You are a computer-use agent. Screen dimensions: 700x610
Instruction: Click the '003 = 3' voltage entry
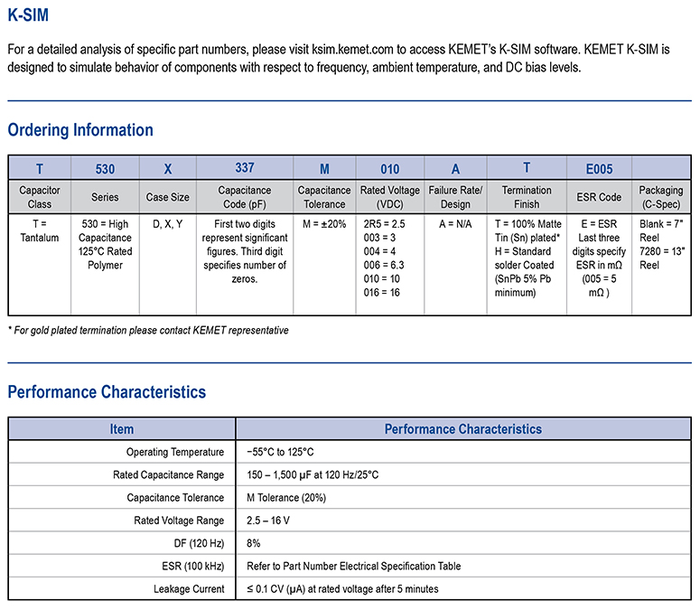click(379, 238)
